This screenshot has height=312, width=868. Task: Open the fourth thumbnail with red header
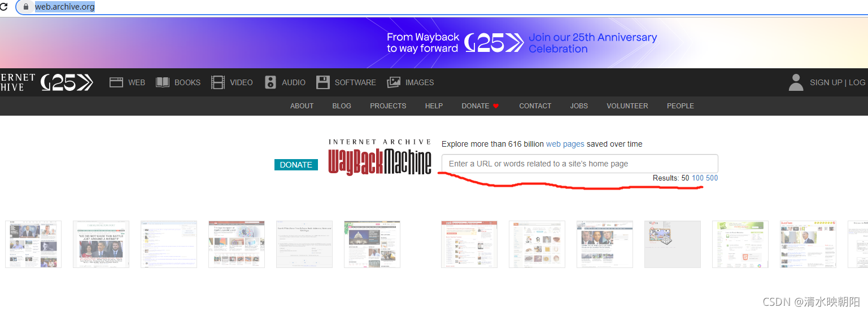click(x=237, y=244)
